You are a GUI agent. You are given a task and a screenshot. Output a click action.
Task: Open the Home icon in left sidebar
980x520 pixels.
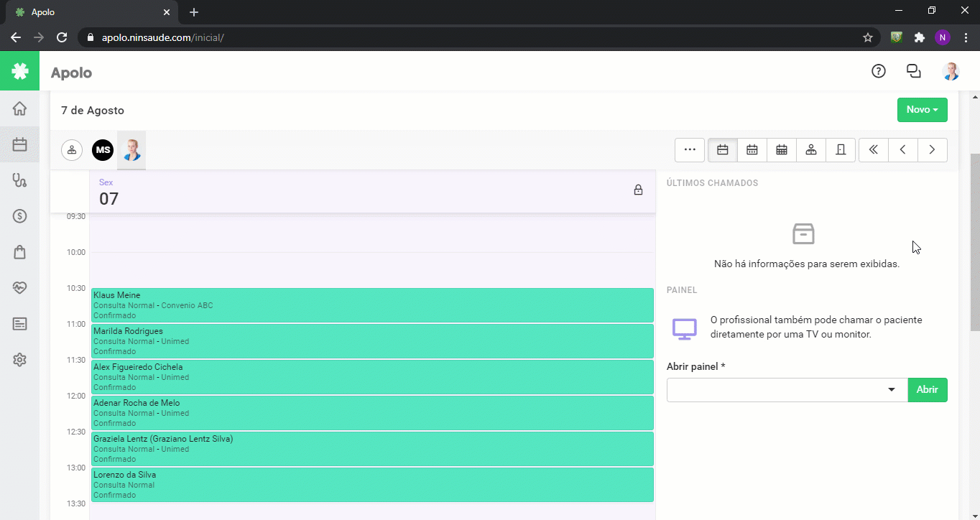19,108
